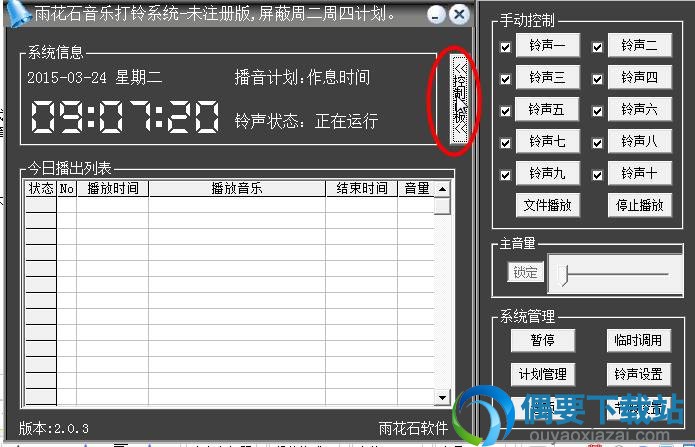
Task: Click the 铃声七 button
Action: [x=547, y=141]
